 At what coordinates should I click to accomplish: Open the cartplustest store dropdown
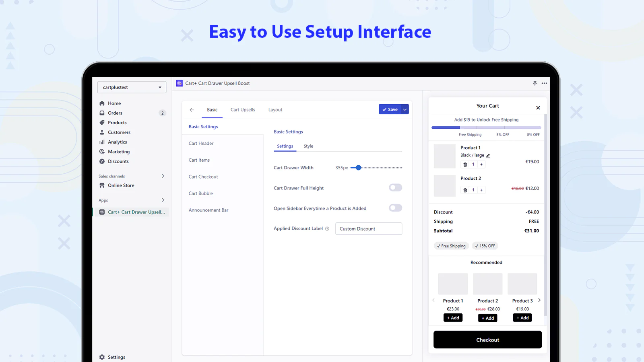132,87
